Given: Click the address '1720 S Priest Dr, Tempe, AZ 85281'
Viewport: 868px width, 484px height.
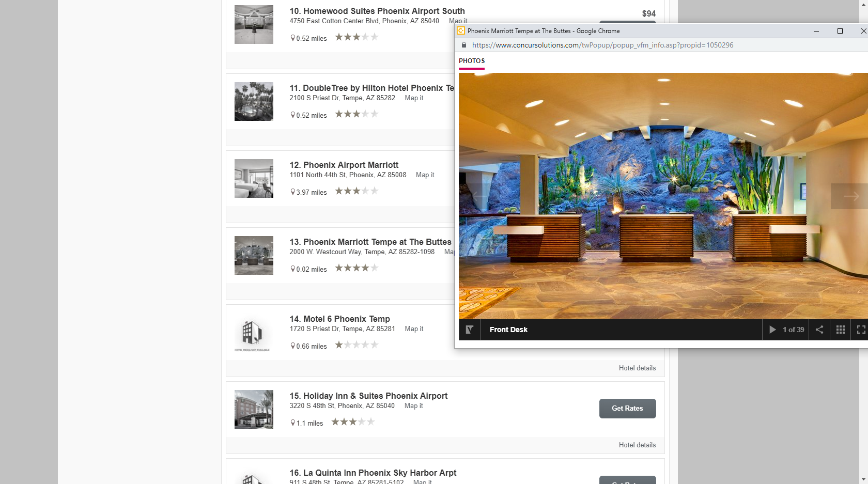Looking at the screenshot, I should [x=342, y=329].
